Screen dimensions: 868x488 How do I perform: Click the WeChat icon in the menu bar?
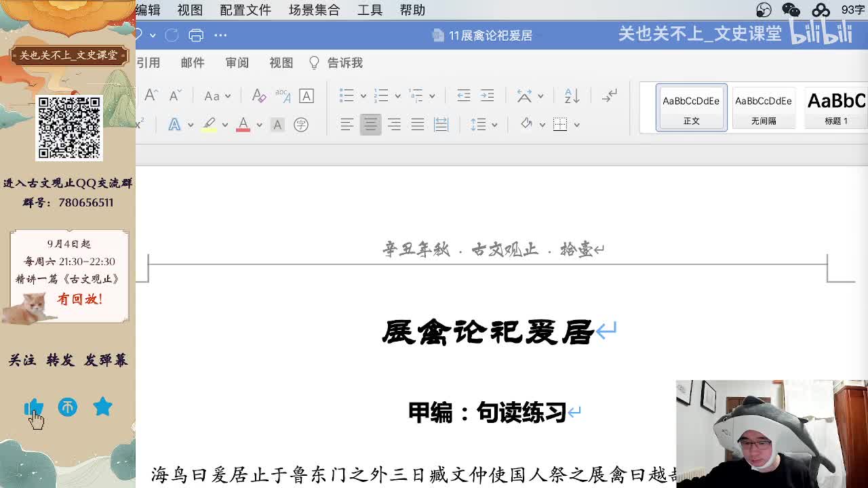pos(791,10)
